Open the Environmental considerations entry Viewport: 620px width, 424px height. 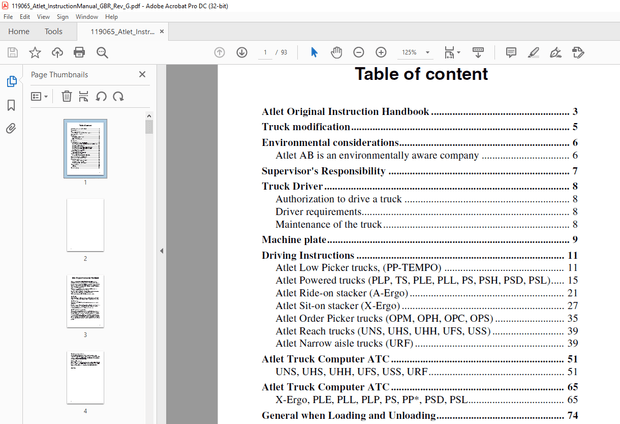(420, 142)
